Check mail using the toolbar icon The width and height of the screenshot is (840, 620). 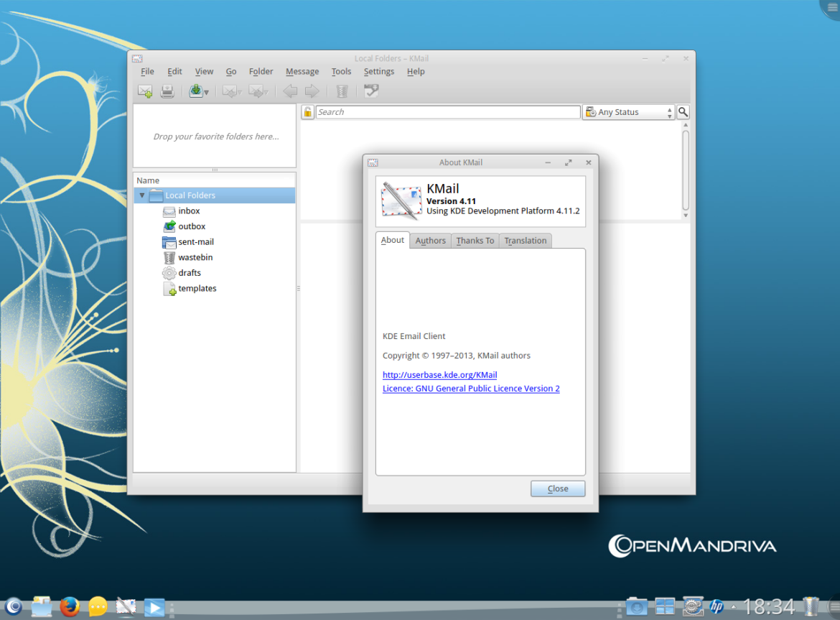[195, 91]
